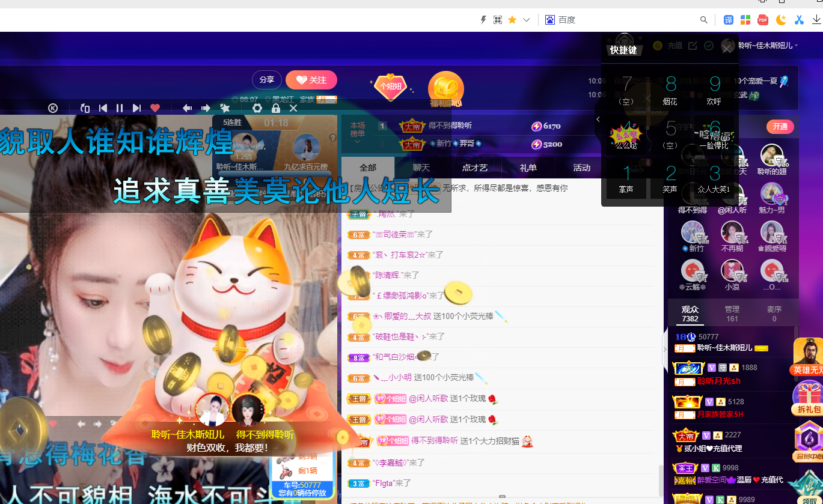The height and width of the screenshot is (504, 823).
Task: Toggle the padlock lock icon in player toolbar
Action: pyautogui.click(x=276, y=108)
